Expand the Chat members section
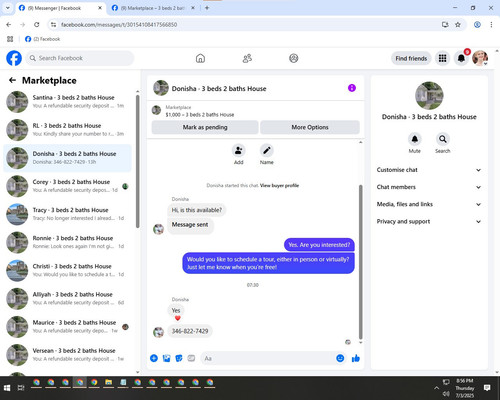 tap(429, 187)
